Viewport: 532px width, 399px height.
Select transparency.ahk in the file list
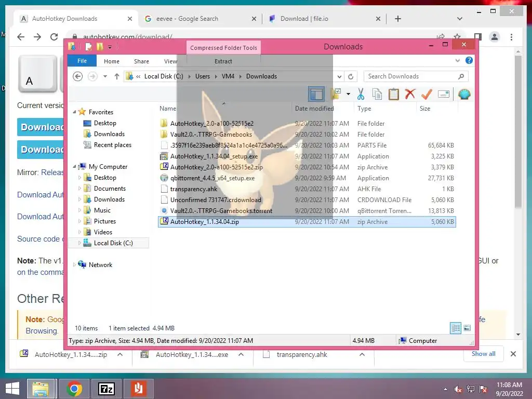click(307, 189)
